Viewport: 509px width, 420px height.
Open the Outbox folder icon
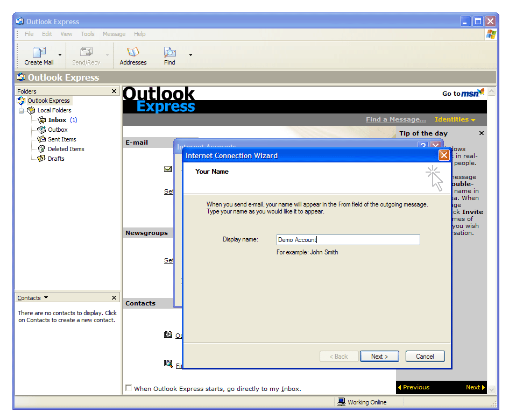(x=41, y=130)
